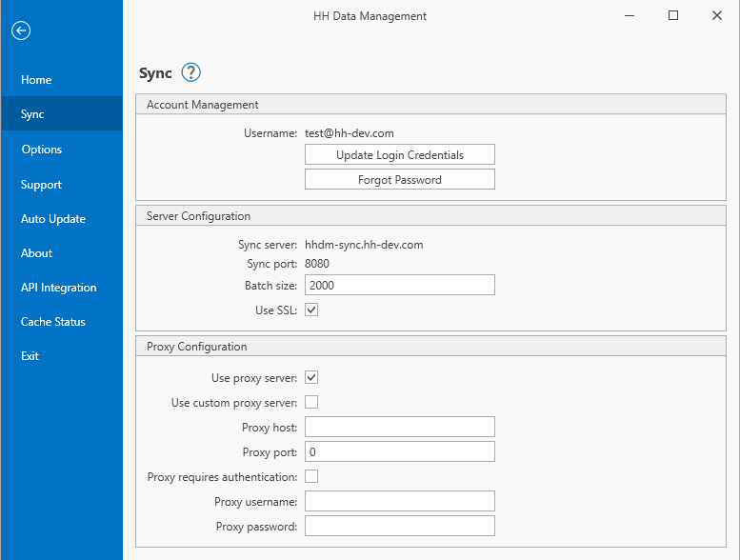740x560 pixels.
Task: View Cache Status page
Action: 53,322
